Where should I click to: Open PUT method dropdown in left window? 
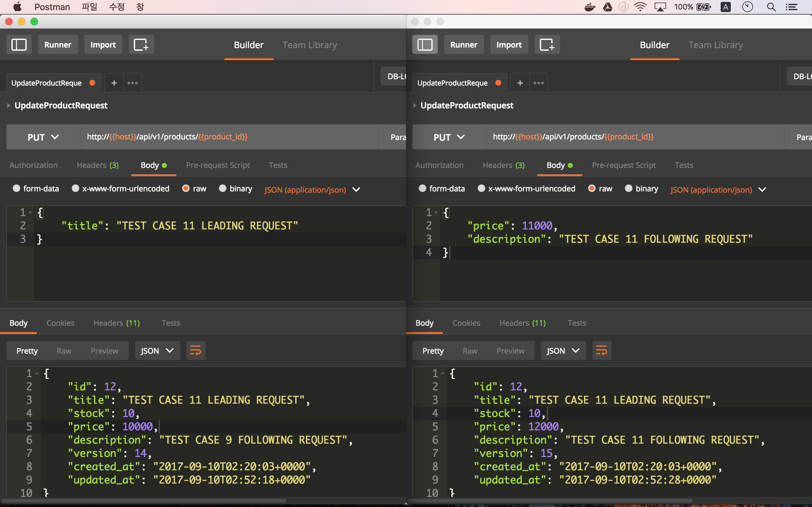pos(43,137)
